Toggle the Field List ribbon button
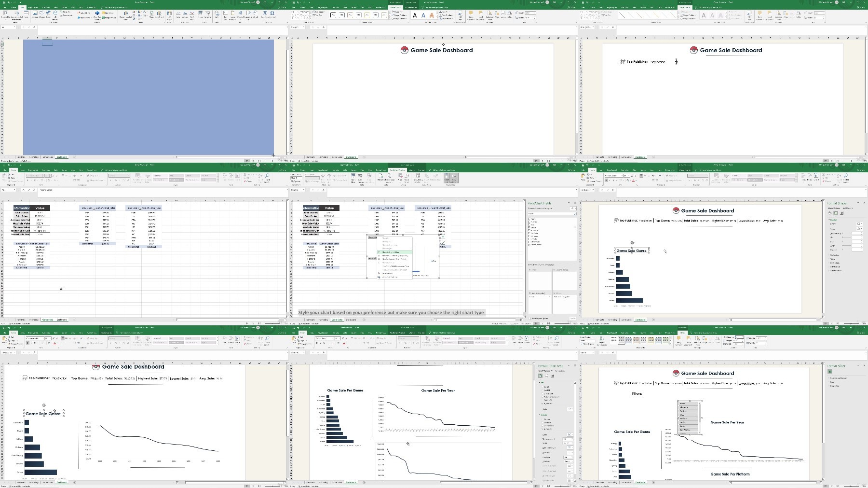Image resolution: width=868 pixels, height=488 pixels. 447,178
